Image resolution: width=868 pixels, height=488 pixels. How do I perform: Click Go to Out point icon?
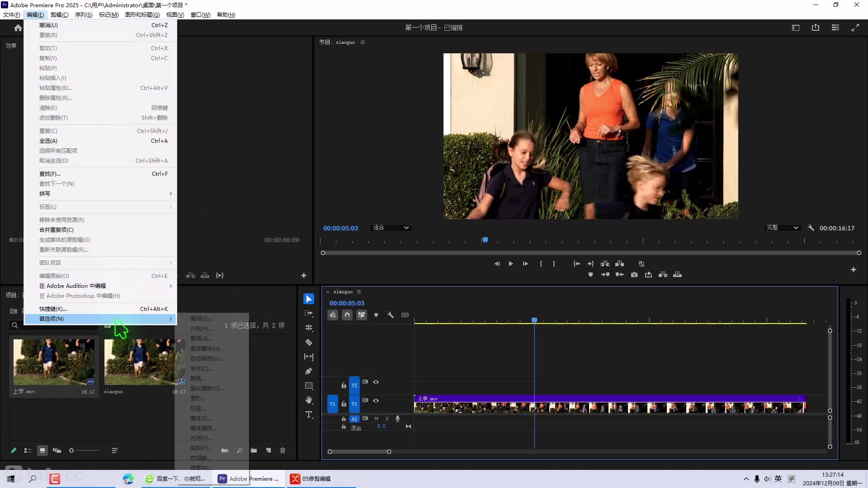click(590, 263)
